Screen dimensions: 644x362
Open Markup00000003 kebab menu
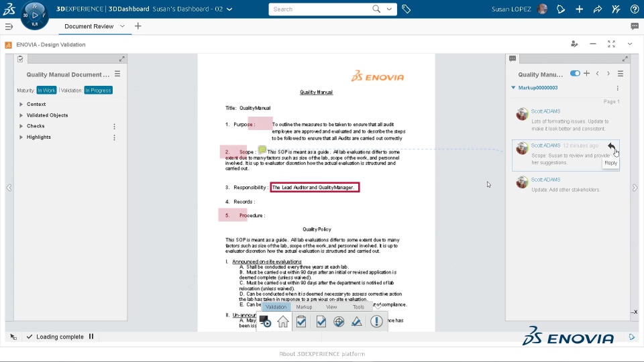618,88
